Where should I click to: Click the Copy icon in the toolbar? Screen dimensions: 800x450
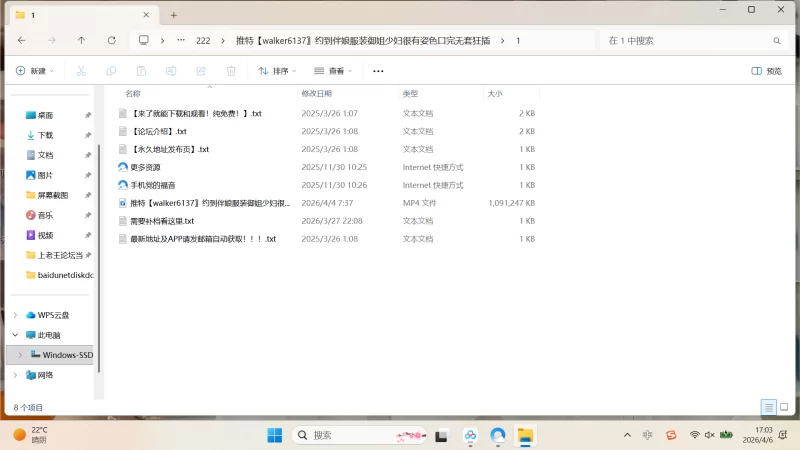point(111,71)
